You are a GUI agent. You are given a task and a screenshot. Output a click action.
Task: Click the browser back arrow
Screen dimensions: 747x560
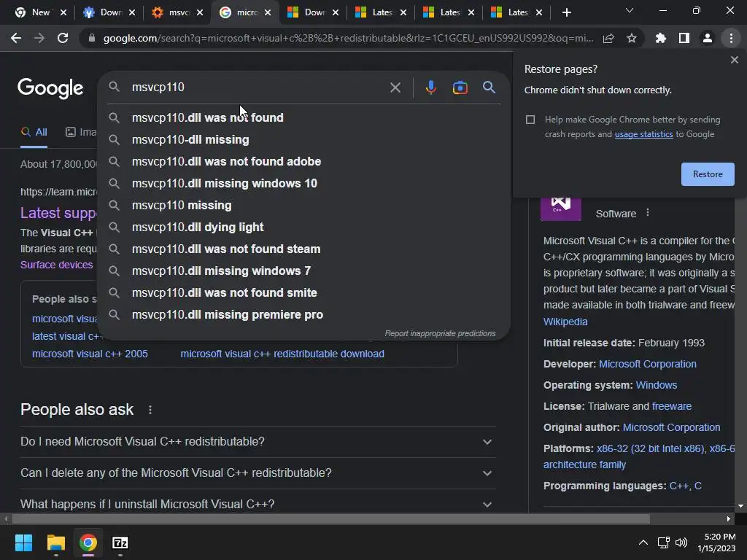16,38
